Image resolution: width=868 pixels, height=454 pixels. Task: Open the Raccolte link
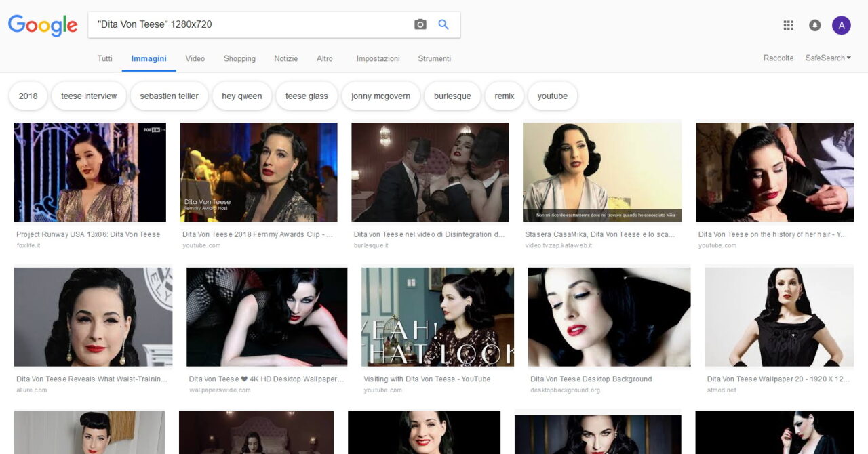point(778,58)
